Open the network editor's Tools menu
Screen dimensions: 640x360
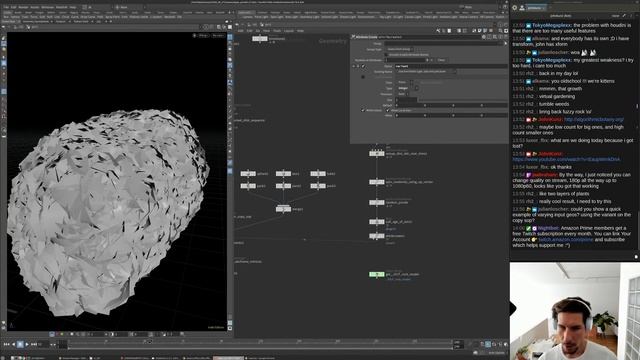click(277, 31)
